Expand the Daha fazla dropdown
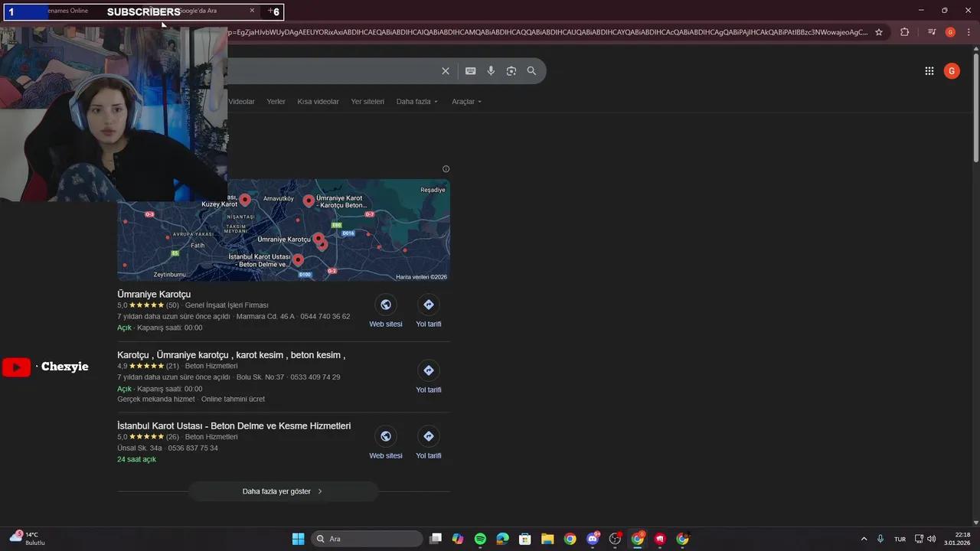This screenshot has width=980, height=551. click(416, 101)
